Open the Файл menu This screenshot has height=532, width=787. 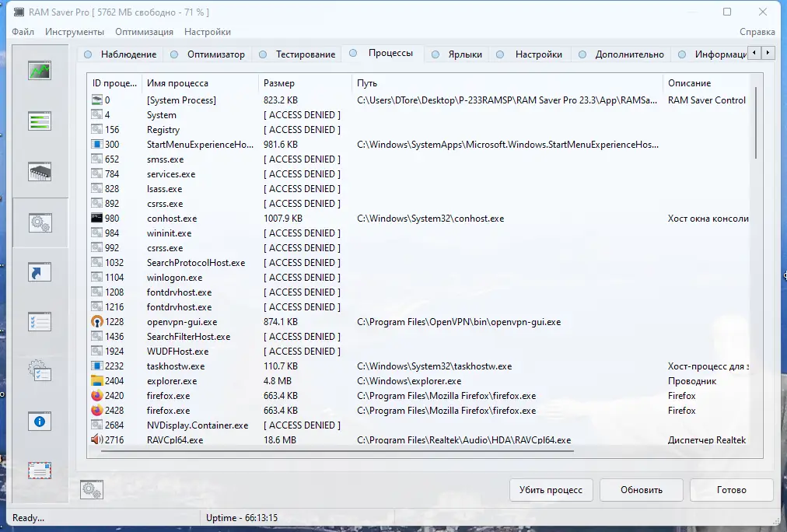[23, 32]
